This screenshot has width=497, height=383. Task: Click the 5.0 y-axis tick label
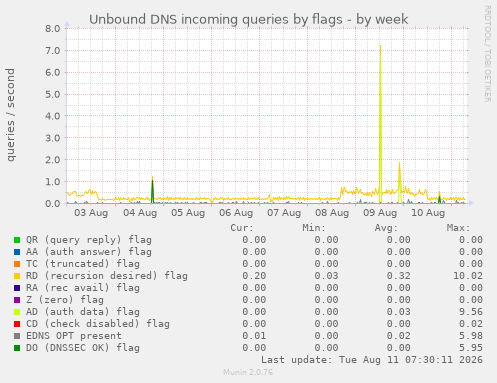coord(53,94)
